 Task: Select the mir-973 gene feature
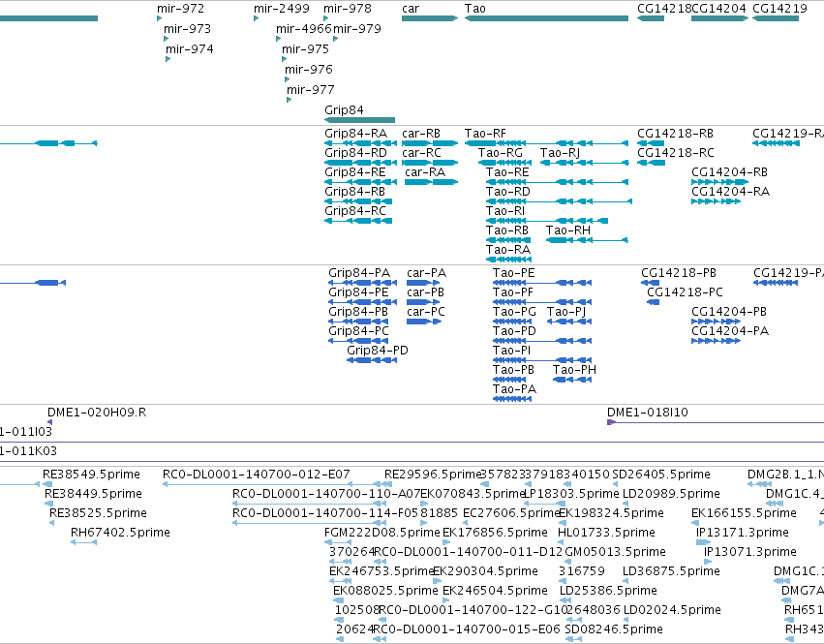167,39
